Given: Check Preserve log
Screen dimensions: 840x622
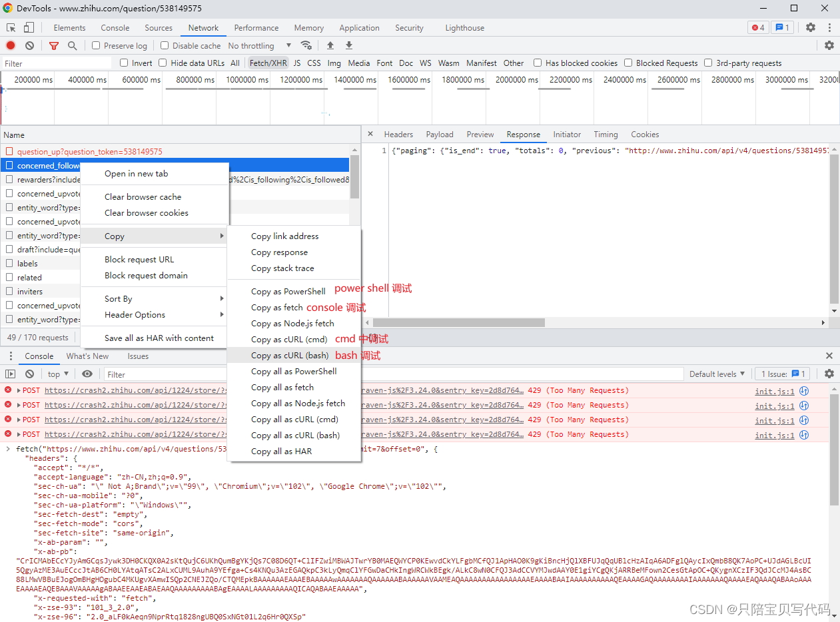Looking at the screenshot, I should point(96,45).
